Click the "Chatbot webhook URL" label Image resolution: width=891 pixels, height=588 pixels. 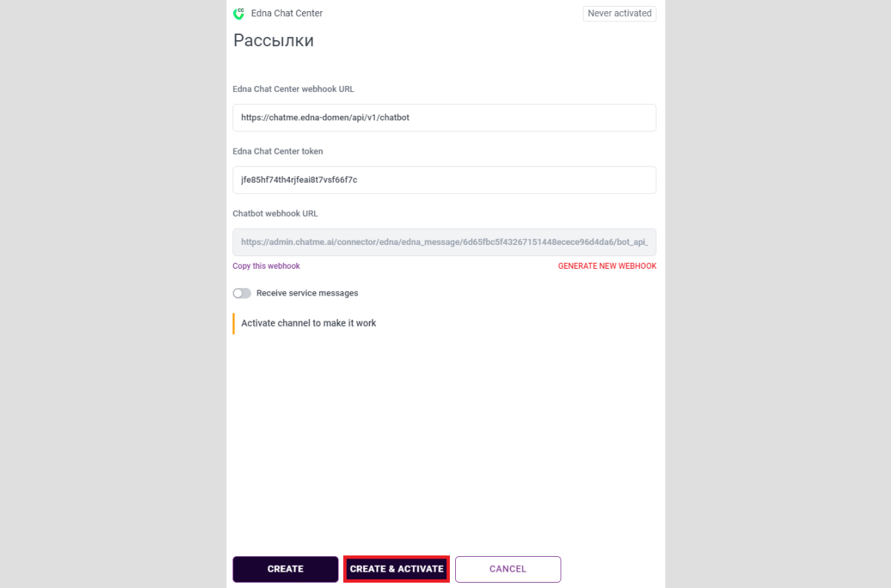(x=275, y=214)
